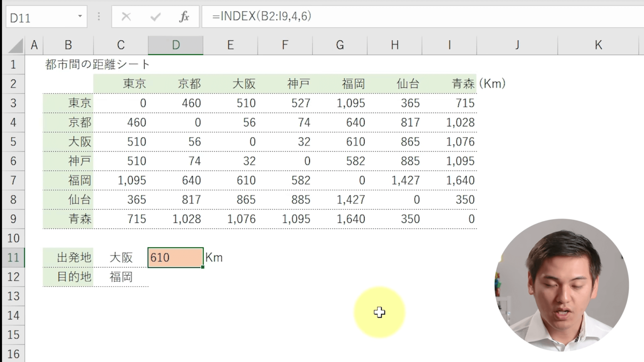Select row 1 header

13,65
